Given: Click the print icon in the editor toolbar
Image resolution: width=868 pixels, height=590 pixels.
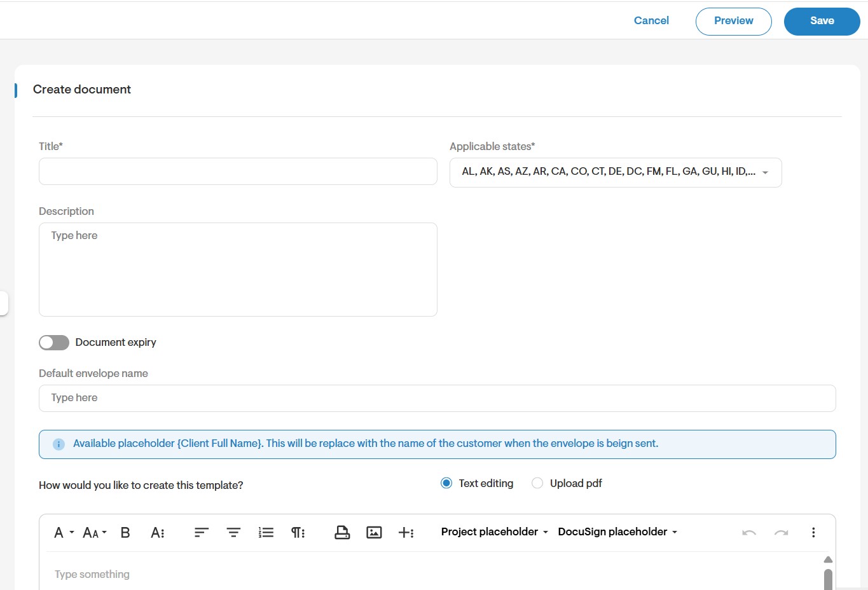Looking at the screenshot, I should pos(342,532).
